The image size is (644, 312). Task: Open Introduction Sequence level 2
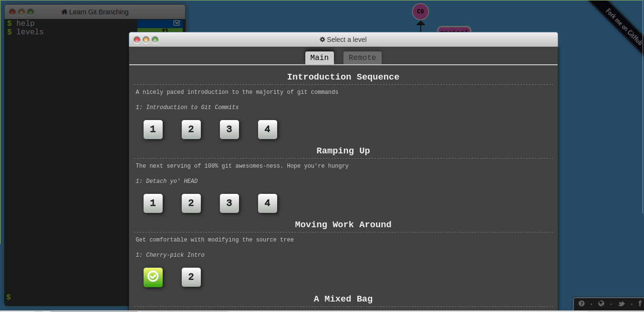point(191,129)
